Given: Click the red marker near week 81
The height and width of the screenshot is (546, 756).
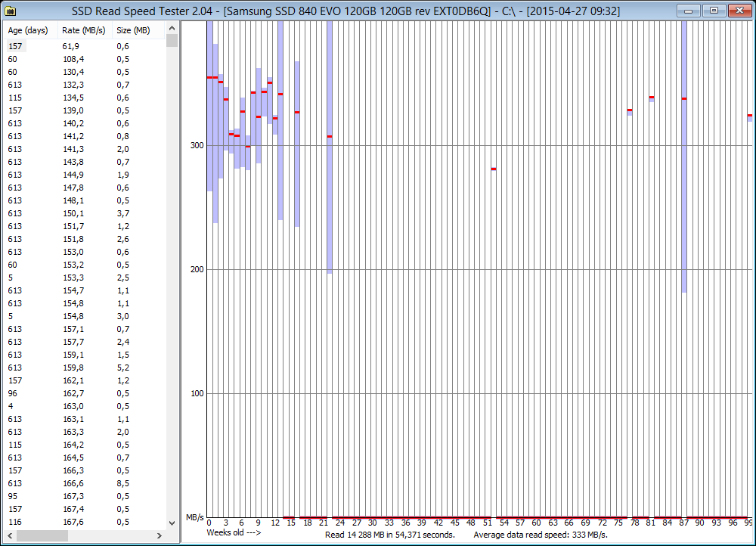Looking at the screenshot, I should click(652, 98).
